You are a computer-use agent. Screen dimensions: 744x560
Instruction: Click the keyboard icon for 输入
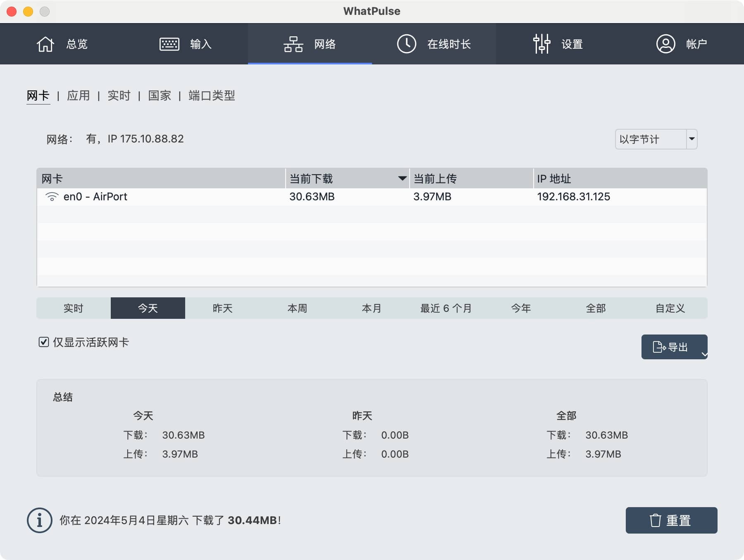click(x=169, y=44)
